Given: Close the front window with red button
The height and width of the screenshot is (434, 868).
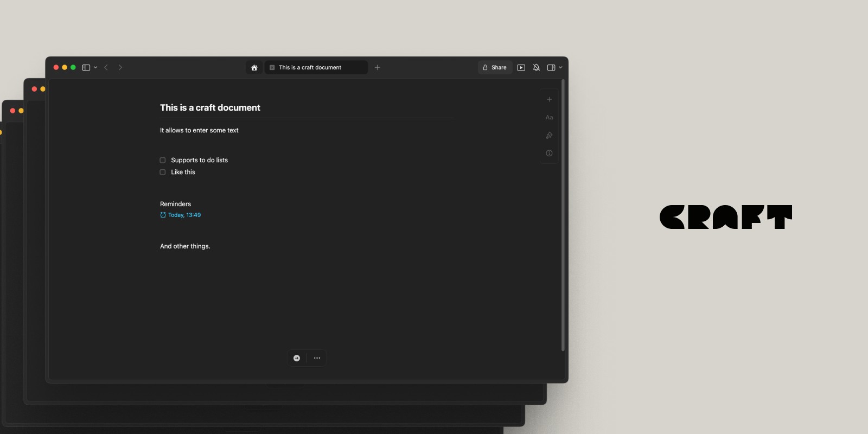Looking at the screenshot, I should (x=56, y=67).
